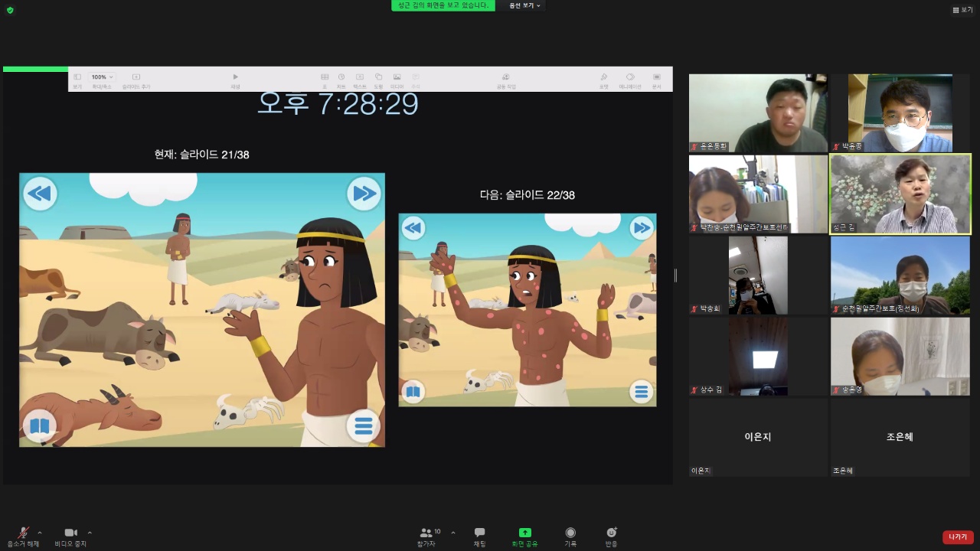This screenshot has height=551, width=980.
Task: Click book icon on current slide 21
Action: 39,425
